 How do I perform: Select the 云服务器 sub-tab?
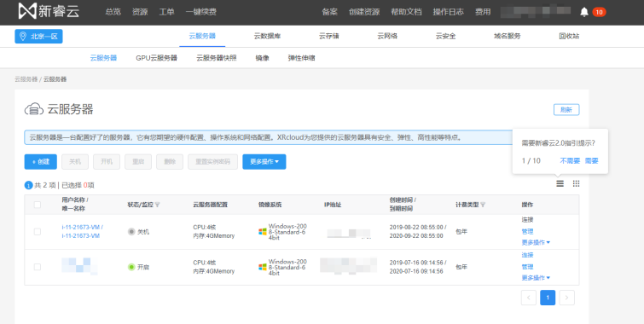pyautogui.click(x=103, y=58)
